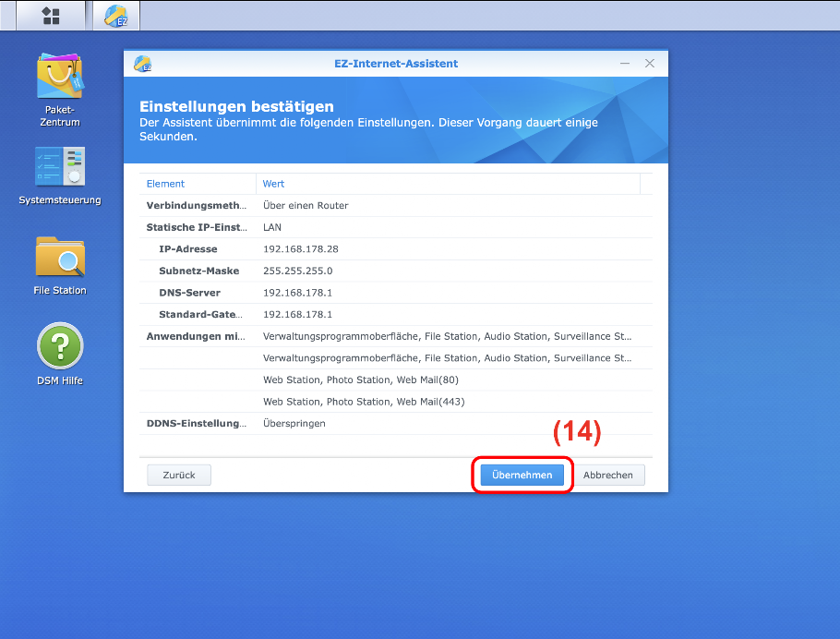Select the Subnetz-Maske row
Image resolution: width=840 pixels, height=639 pixels.
click(395, 271)
